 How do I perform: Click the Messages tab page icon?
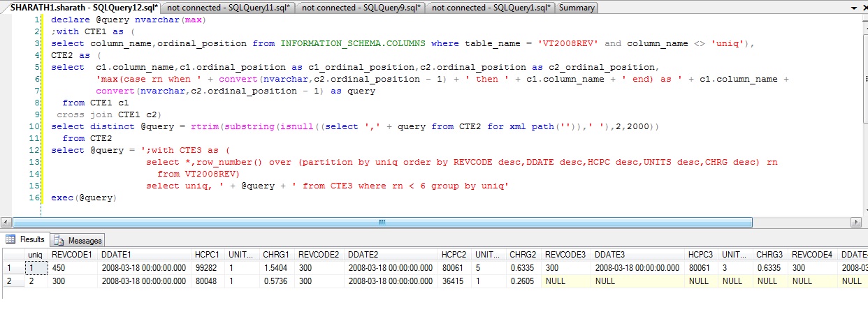pos(59,240)
